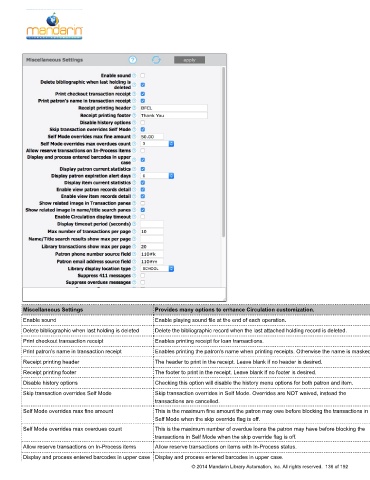The width and height of the screenshot is (370, 480).
Task: Toggle Skip transaction overrides Self Mode checkbox
Action: pos(143,129)
